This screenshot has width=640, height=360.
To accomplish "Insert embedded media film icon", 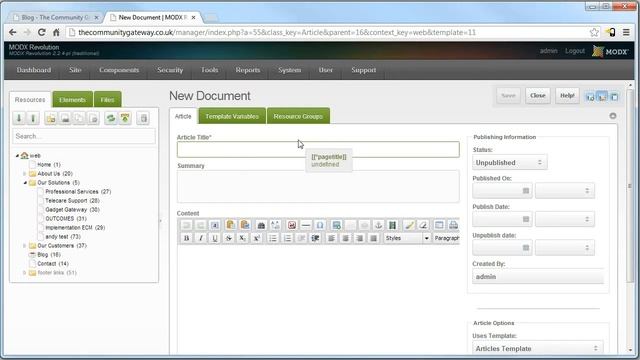I will click(x=392, y=225).
